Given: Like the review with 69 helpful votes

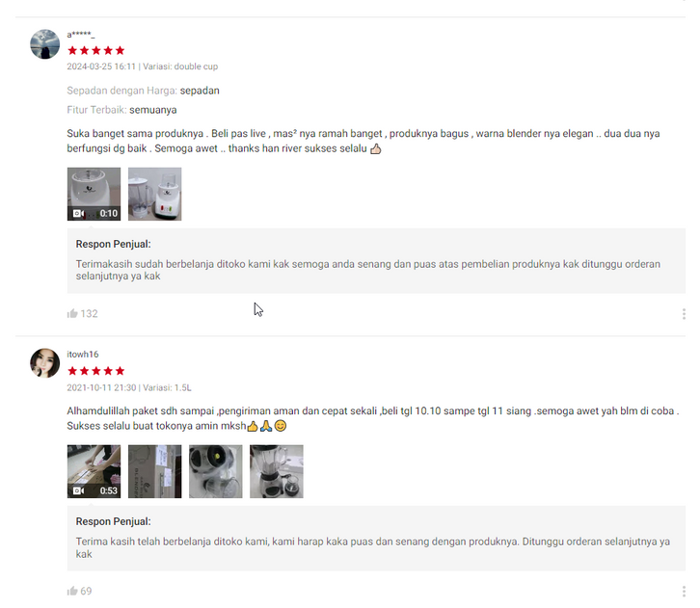Looking at the screenshot, I should click(x=72, y=591).
